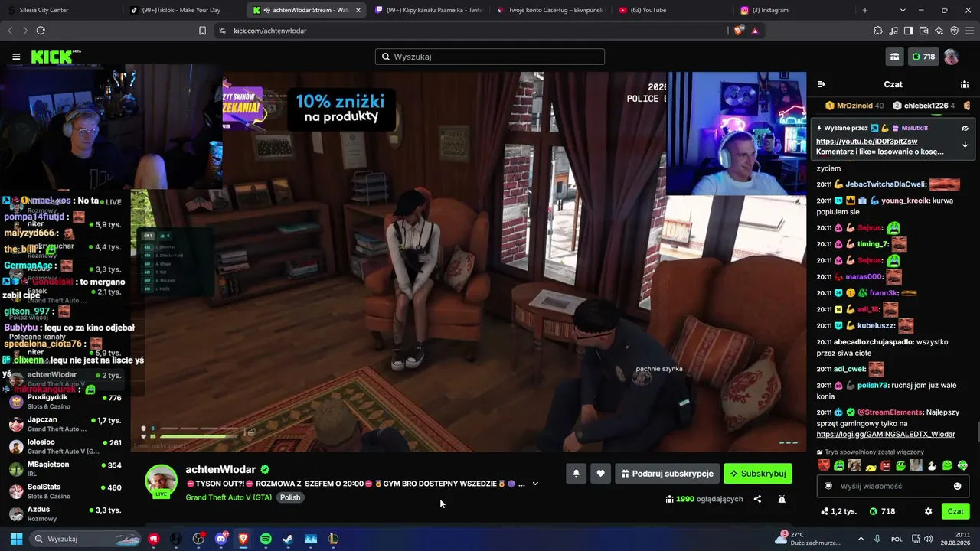Open the Kick gift shop icon
This screenshot has height=551, width=980.
(894, 57)
